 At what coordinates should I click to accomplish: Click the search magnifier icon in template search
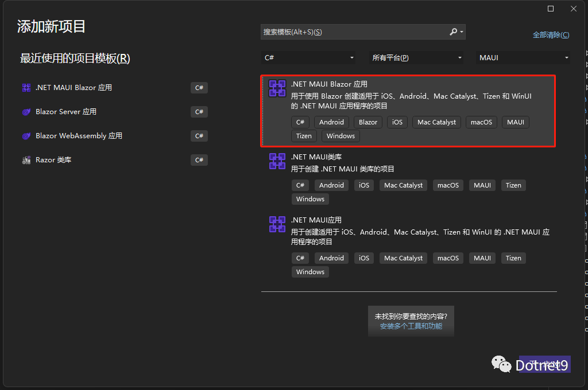point(454,32)
